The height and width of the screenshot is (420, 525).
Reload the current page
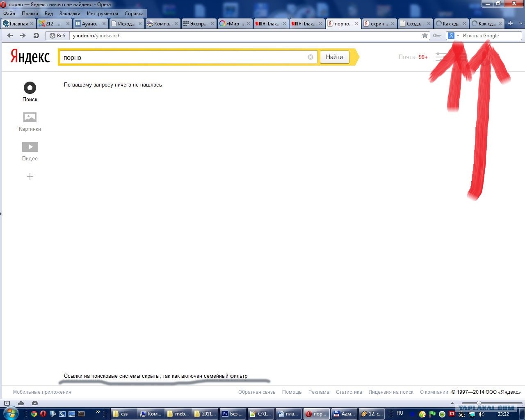click(x=36, y=36)
